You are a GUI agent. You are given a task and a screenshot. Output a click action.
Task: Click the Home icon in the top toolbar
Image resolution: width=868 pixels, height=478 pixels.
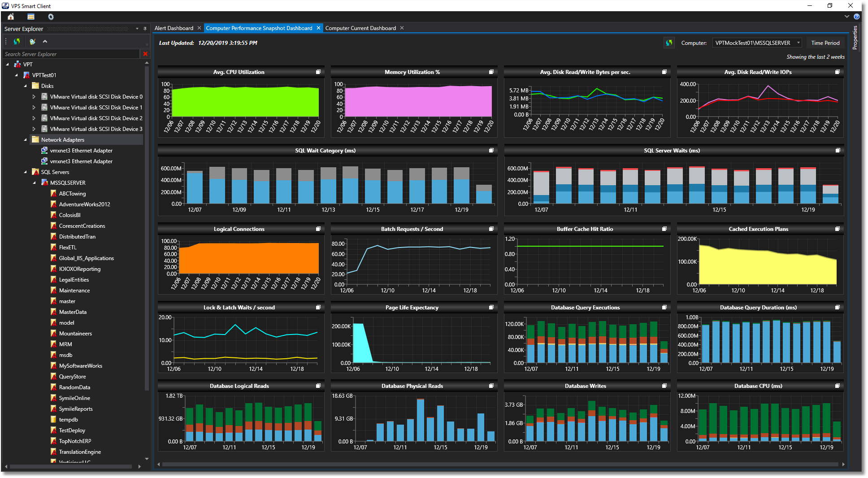click(x=10, y=17)
